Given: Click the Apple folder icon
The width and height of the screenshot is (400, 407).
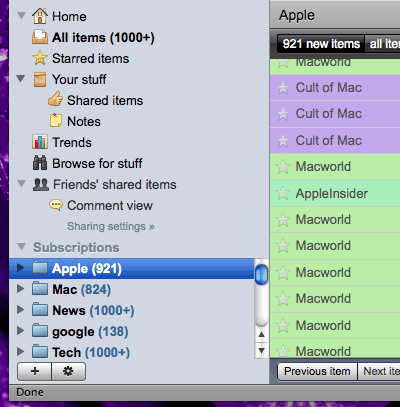Looking at the screenshot, I should tap(40, 268).
